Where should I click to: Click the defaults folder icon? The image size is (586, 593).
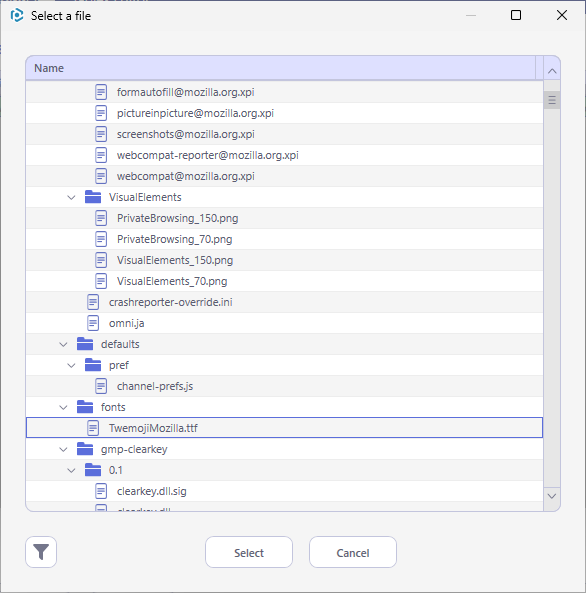85,344
